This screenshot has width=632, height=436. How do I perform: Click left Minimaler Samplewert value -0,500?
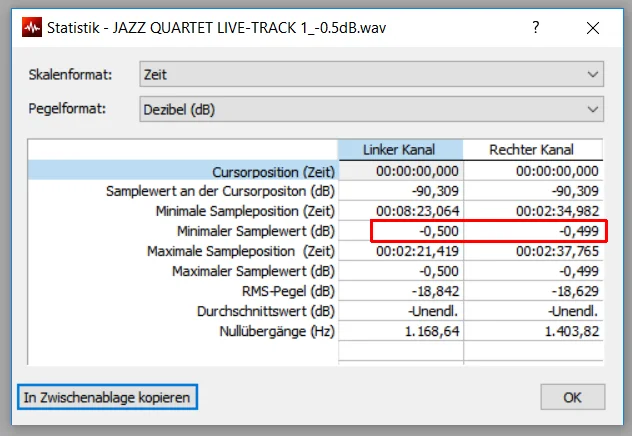click(401, 231)
